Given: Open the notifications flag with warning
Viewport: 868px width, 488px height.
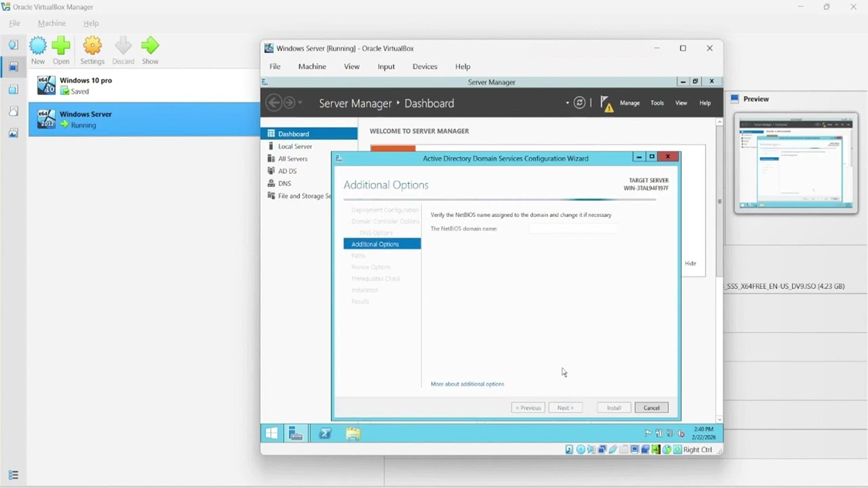Looking at the screenshot, I should (x=607, y=104).
